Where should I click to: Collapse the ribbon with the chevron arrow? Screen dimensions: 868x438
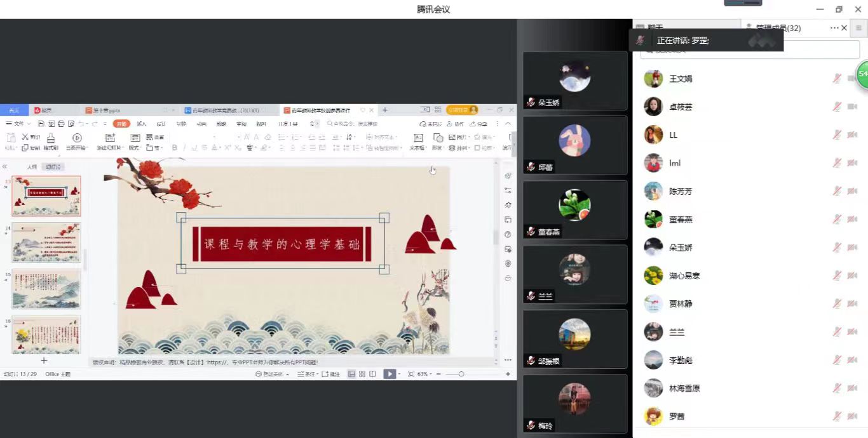pos(508,124)
